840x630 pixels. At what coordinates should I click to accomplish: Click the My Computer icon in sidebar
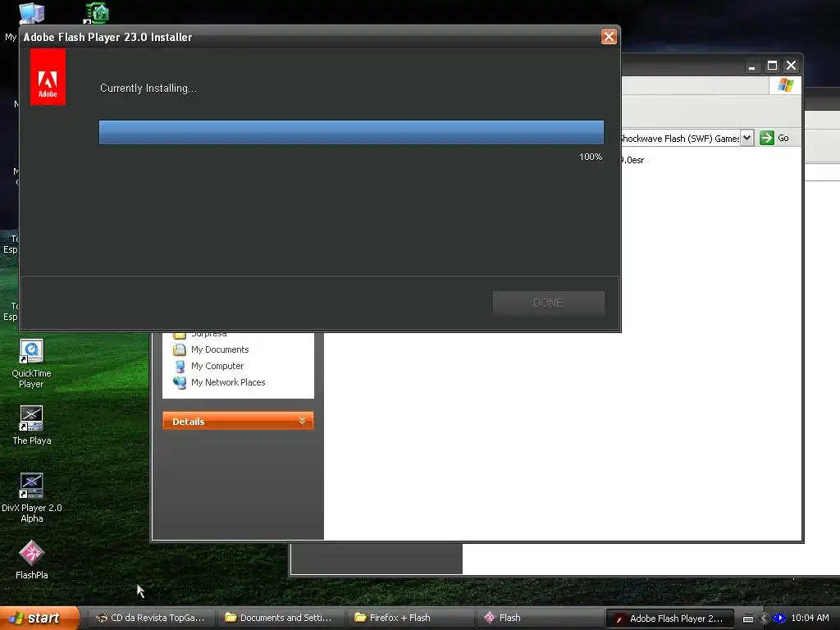180,367
